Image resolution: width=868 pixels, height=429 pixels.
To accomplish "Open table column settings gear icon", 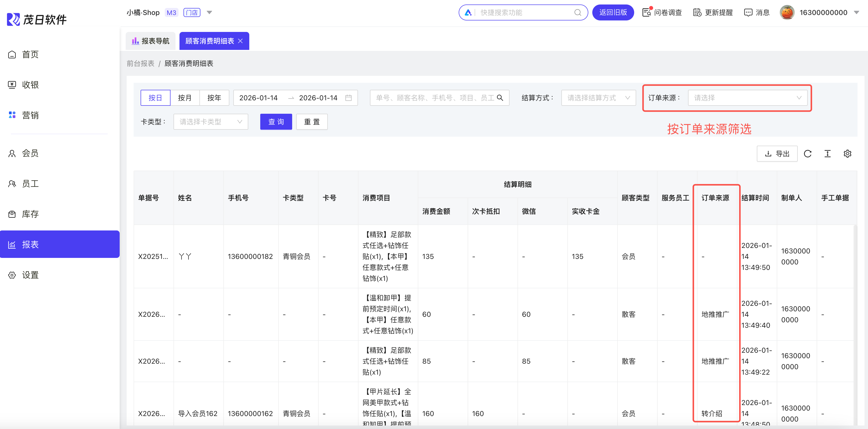I will click(847, 154).
